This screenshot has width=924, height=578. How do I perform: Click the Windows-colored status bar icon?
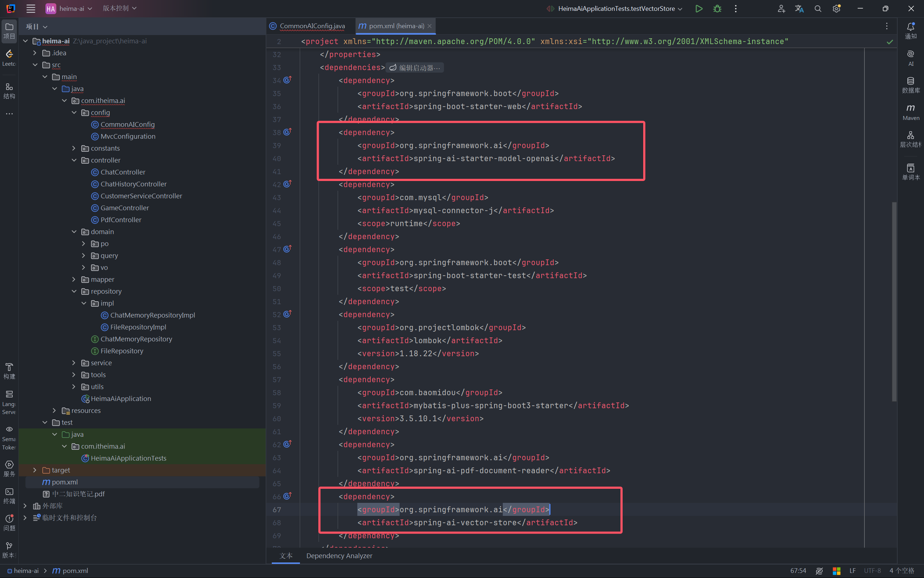click(x=836, y=571)
